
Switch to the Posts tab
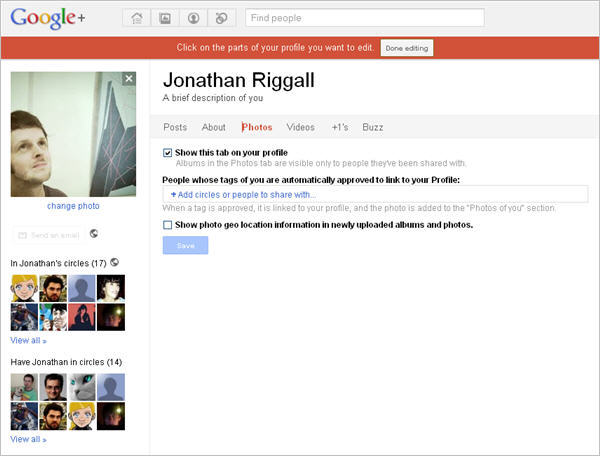pos(175,127)
